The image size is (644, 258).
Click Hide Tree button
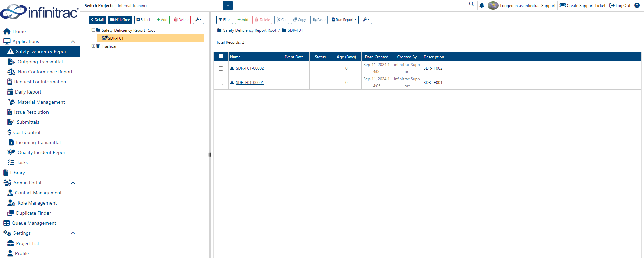point(120,20)
